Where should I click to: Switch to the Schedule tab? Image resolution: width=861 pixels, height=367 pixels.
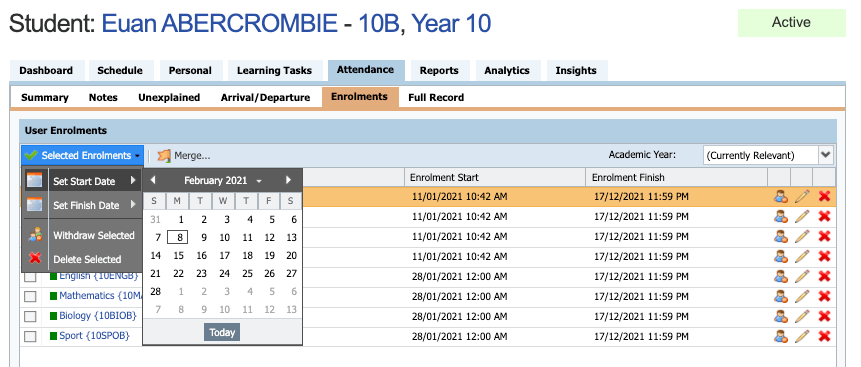coord(120,70)
